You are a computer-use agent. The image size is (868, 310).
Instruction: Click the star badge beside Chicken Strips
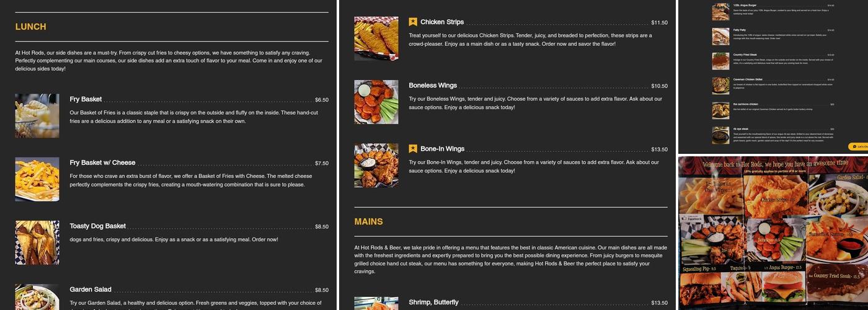coord(413,22)
